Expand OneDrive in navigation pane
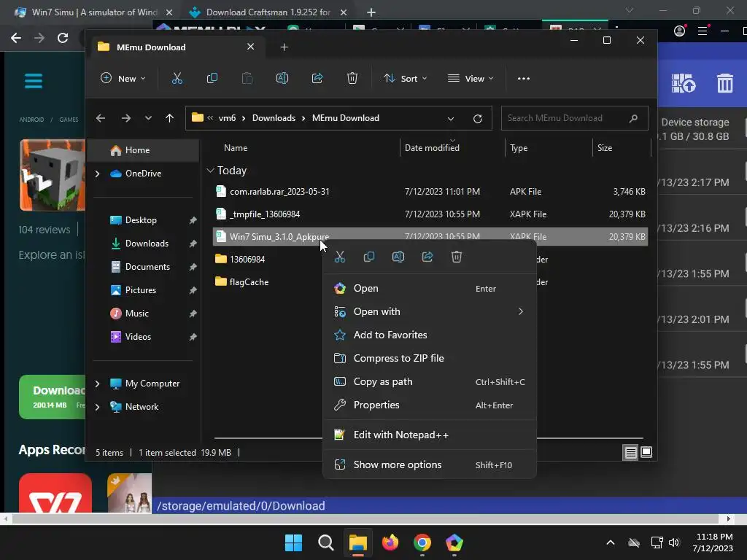The width and height of the screenshot is (747, 560). coord(97,174)
